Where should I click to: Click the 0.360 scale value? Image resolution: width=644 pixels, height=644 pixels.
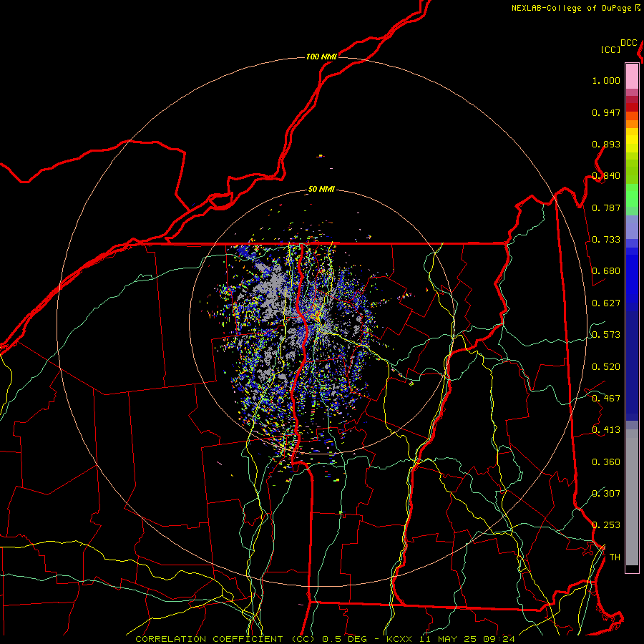coord(606,462)
